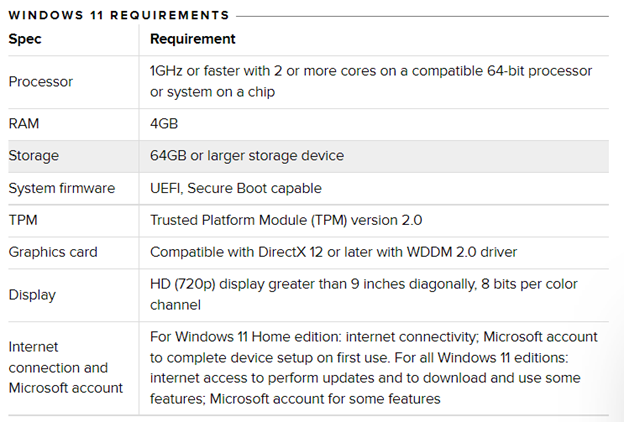The height and width of the screenshot is (422, 624).
Task: Click the horizontal rule beside the heading
Action: tap(422, 16)
